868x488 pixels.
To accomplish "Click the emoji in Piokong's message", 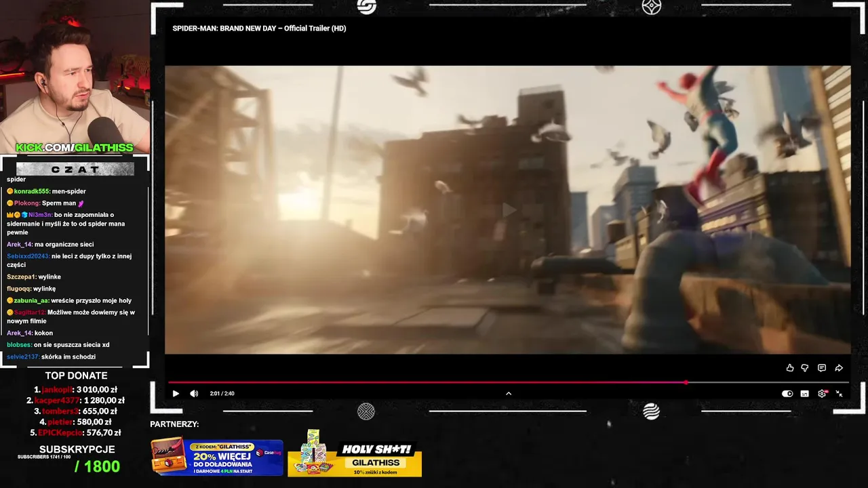I will pos(81,203).
